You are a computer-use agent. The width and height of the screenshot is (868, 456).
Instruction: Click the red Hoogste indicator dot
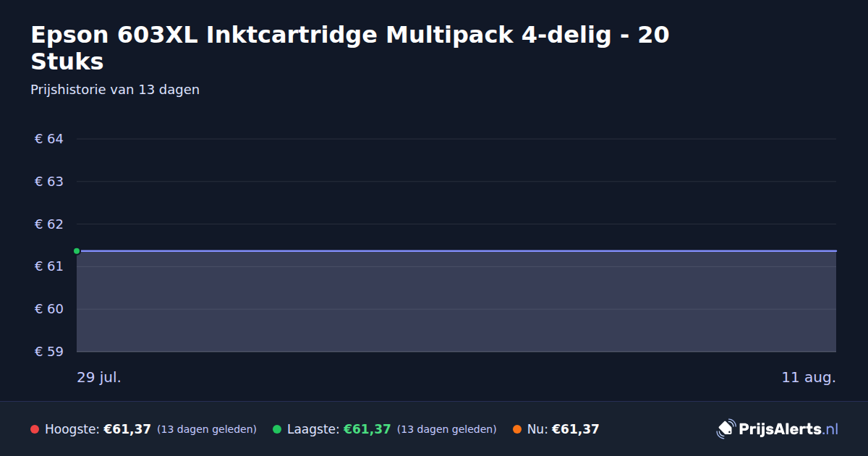(x=35, y=429)
